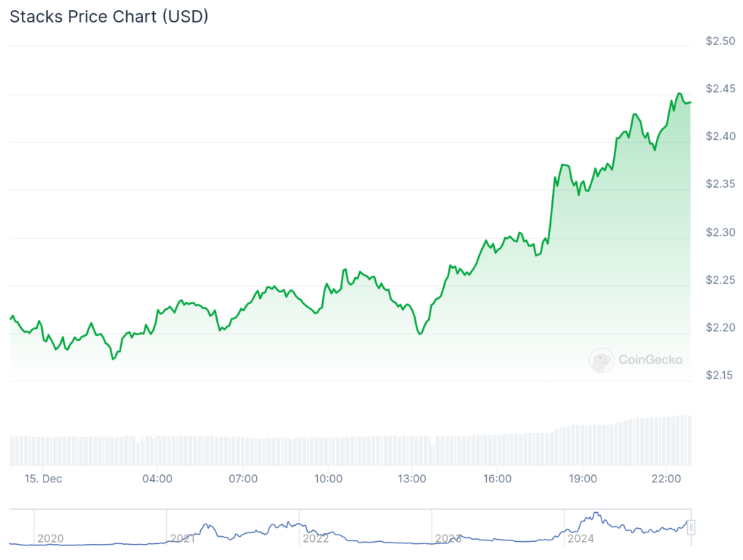Viewport: 743px width, 560px height.
Task: Click the 16:00 time axis label
Action: pos(497,479)
